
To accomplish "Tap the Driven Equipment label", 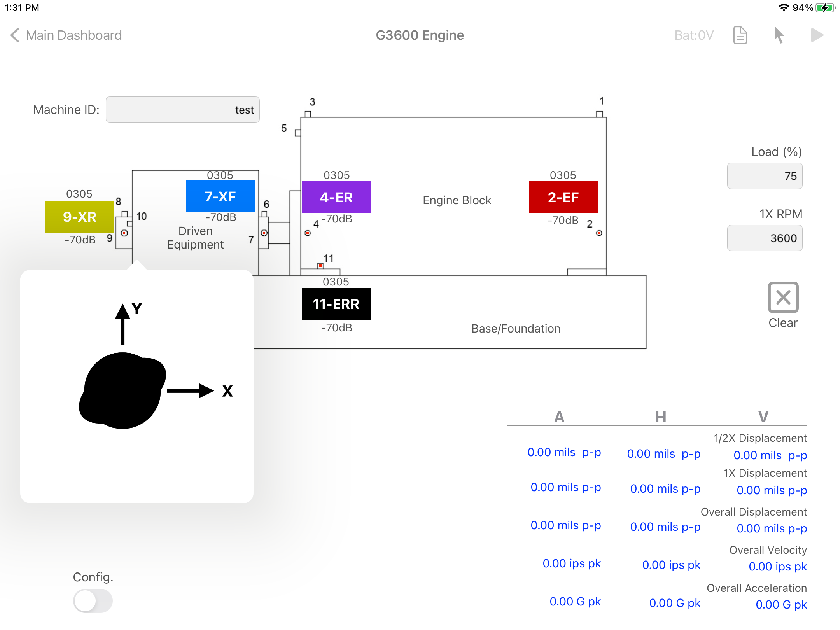I will (196, 238).
